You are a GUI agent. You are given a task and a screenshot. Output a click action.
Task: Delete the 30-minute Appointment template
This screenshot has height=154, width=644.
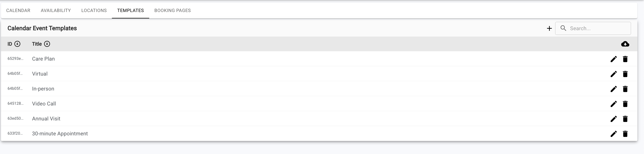pyautogui.click(x=625, y=134)
